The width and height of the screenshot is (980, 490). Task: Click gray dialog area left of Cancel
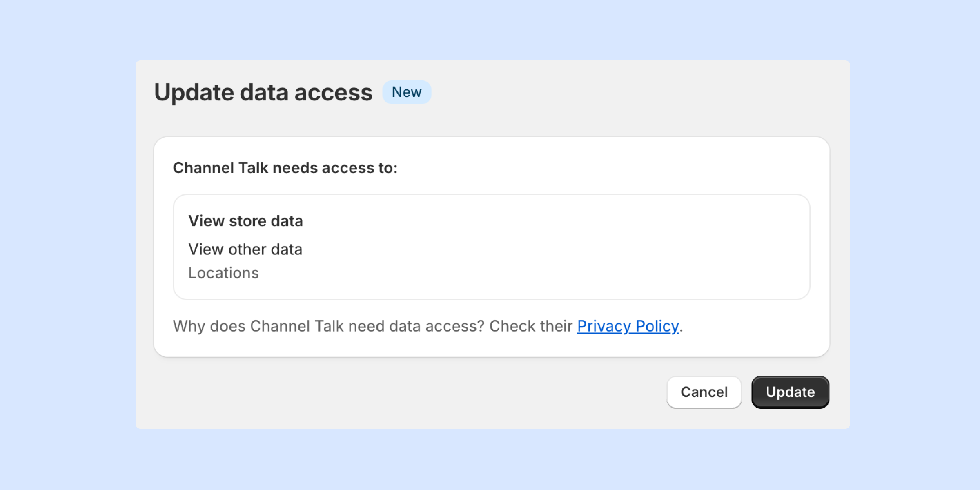(408, 392)
